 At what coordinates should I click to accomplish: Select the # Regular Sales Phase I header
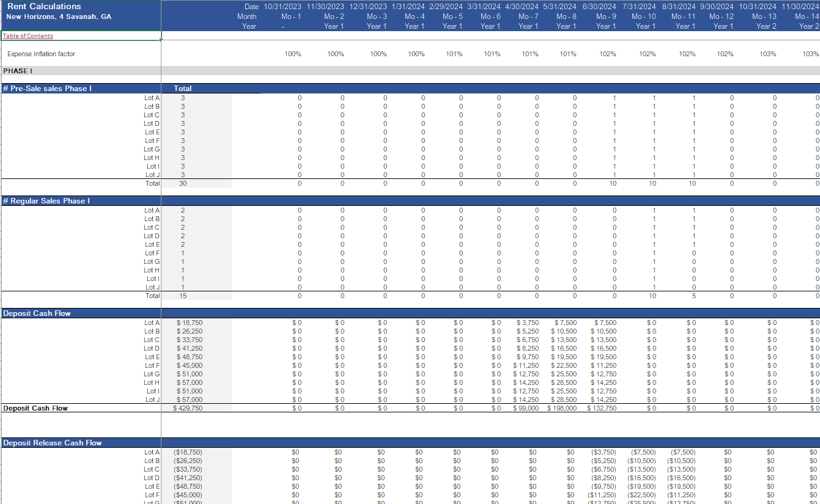[46, 201]
